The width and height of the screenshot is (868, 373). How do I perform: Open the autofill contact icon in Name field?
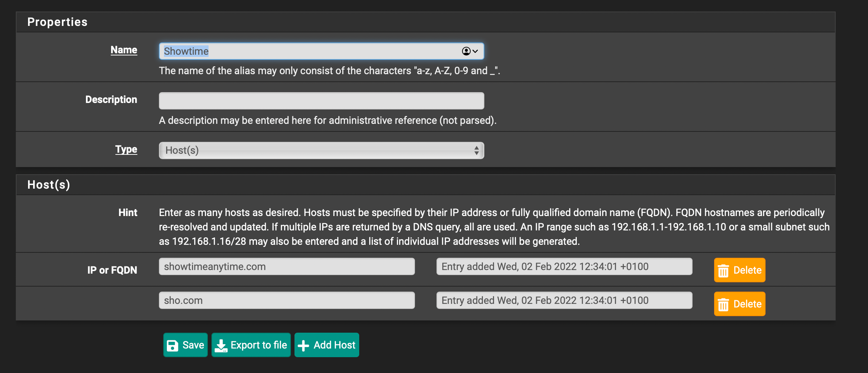[469, 51]
